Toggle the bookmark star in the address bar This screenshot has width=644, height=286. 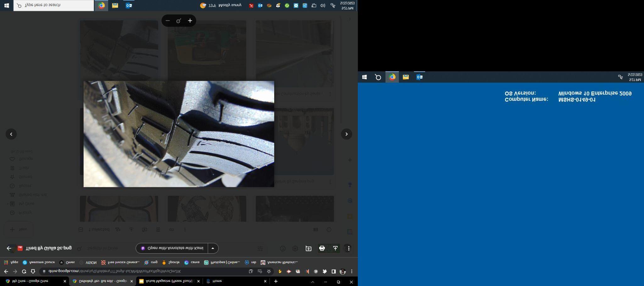(x=269, y=271)
